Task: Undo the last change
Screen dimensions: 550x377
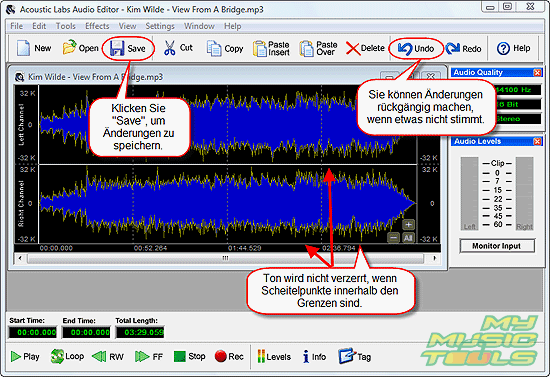Action: (416, 49)
